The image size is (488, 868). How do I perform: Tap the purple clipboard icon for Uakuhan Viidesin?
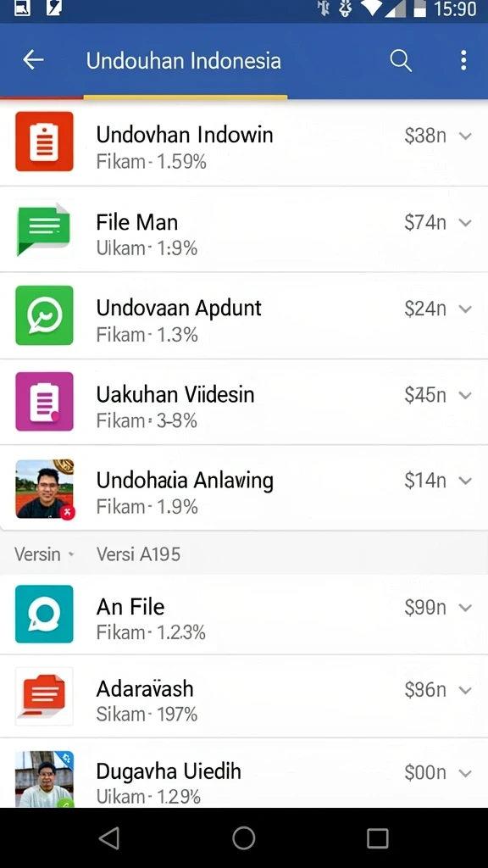click(x=44, y=401)
